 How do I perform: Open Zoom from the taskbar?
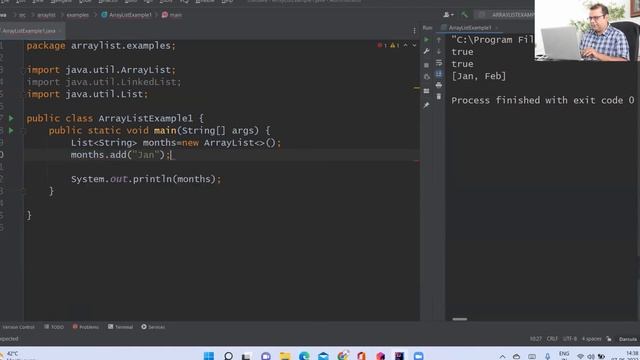[x=418, y=356]
